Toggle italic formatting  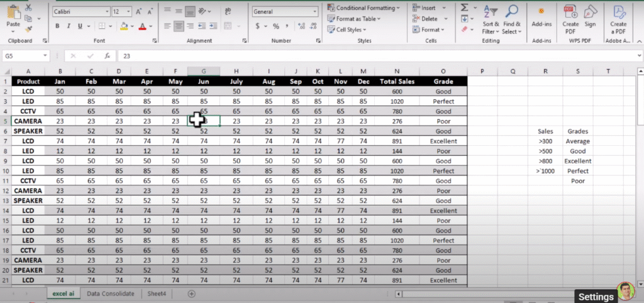(69, 26)
